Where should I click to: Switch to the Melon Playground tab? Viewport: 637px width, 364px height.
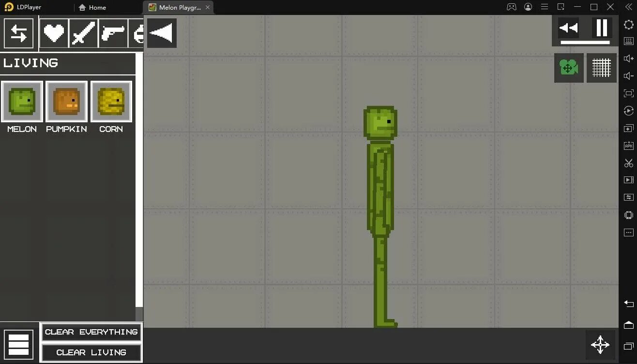click(179, 7)
